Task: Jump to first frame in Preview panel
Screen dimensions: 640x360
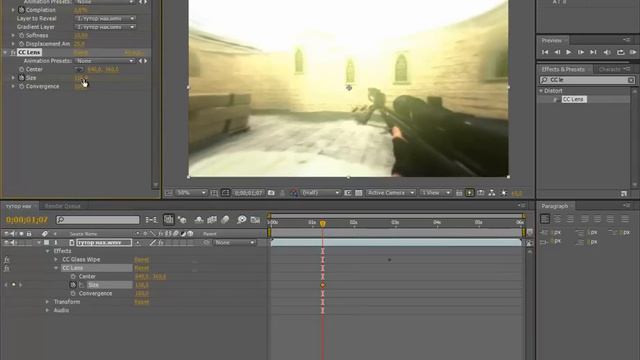Action: click(x=545, y=52)
